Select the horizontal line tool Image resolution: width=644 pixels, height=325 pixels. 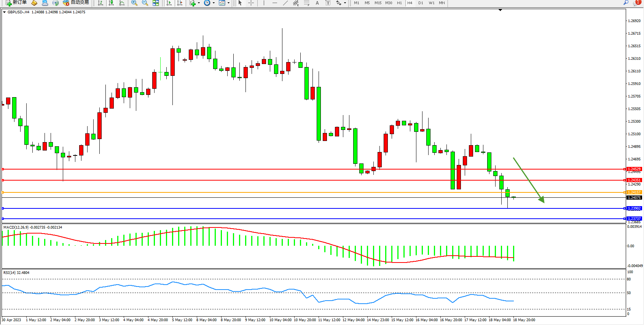point(275,3)
